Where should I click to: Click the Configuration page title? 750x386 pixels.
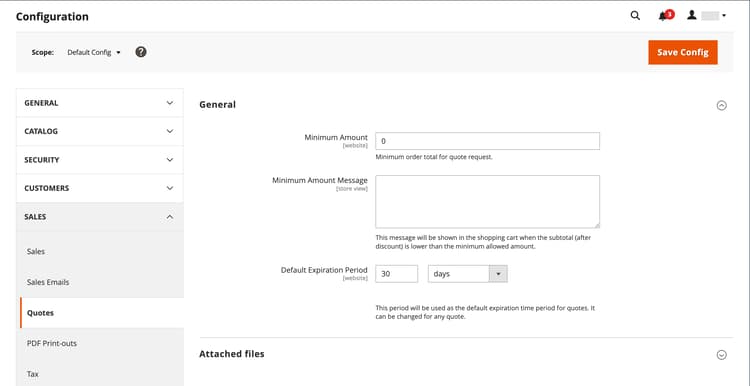coord(52,17)
